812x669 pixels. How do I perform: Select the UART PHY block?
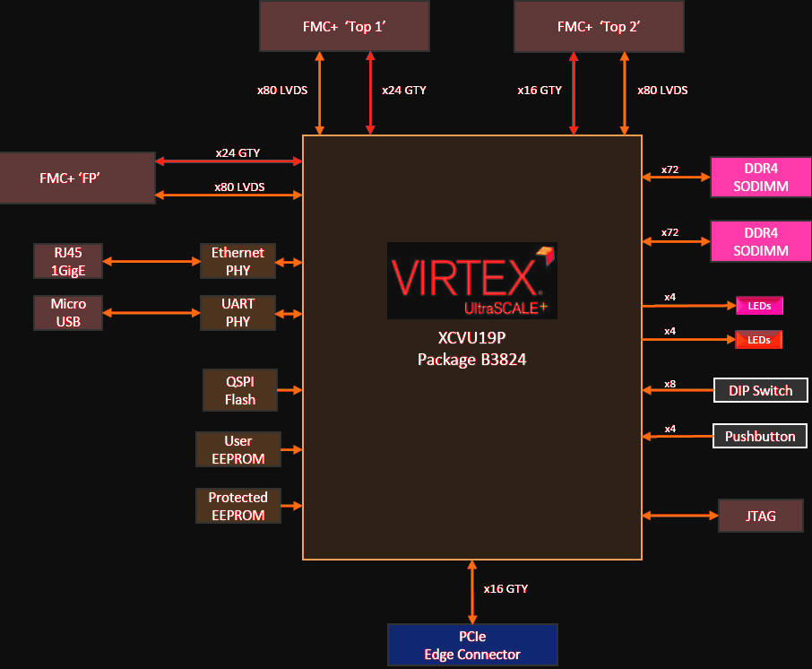click(238, 312)
